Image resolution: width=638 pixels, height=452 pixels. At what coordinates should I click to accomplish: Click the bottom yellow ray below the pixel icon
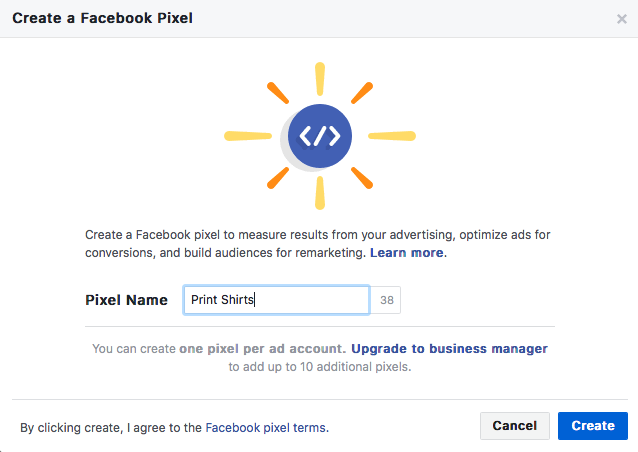coord(320,193)
